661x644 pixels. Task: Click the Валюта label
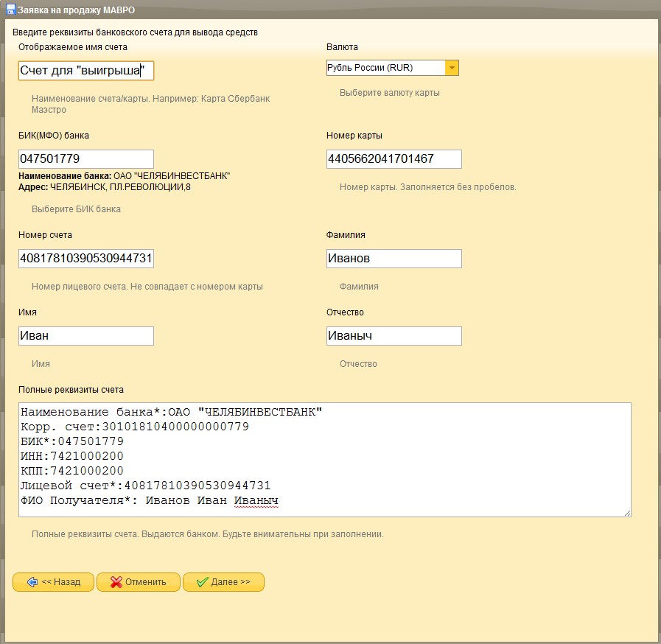pyautogui.click(x=342, y=46)
